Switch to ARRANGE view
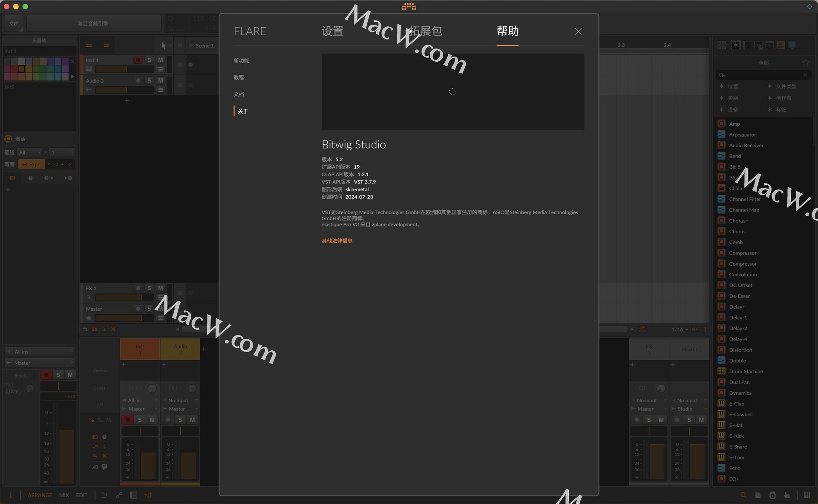This screenshot has height=504, width=818. tap(40, 495)
